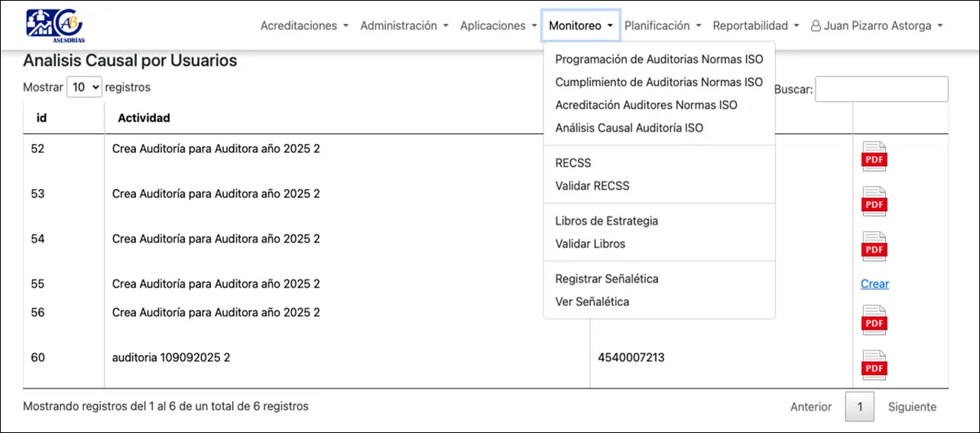
Task: Click the AB Asesorías logo
Action: (x=55, y=26)
